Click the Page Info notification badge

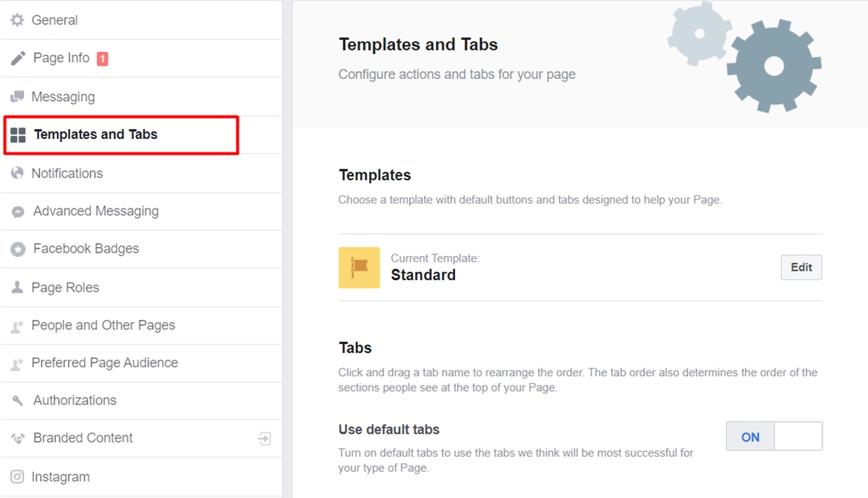tap(103, 59)
